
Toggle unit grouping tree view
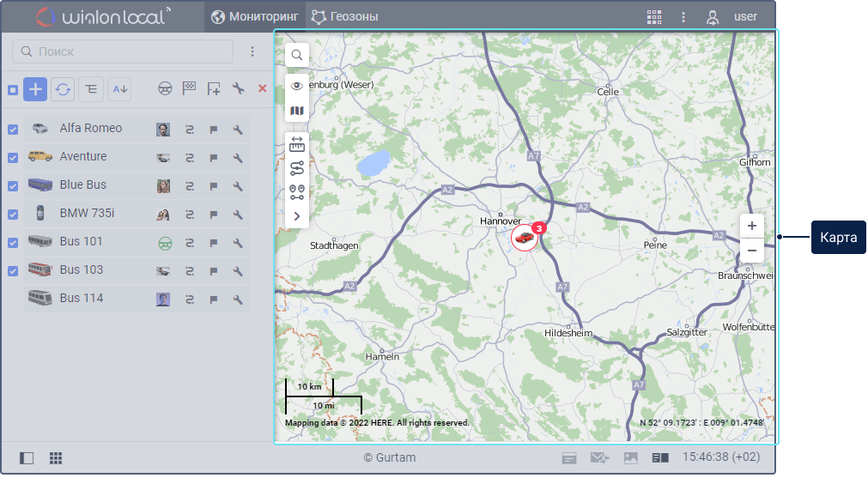point(91,89)
